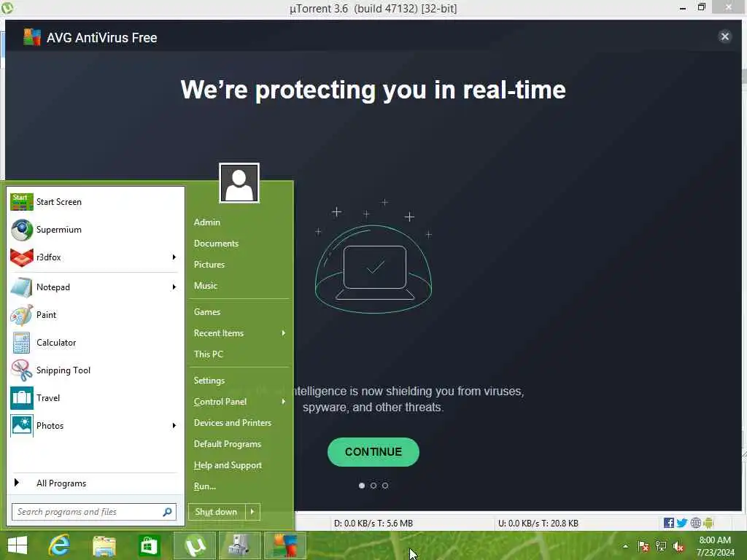
Task: Click the Facebook icon in uTorrent status bar
Action: point(669,523)
